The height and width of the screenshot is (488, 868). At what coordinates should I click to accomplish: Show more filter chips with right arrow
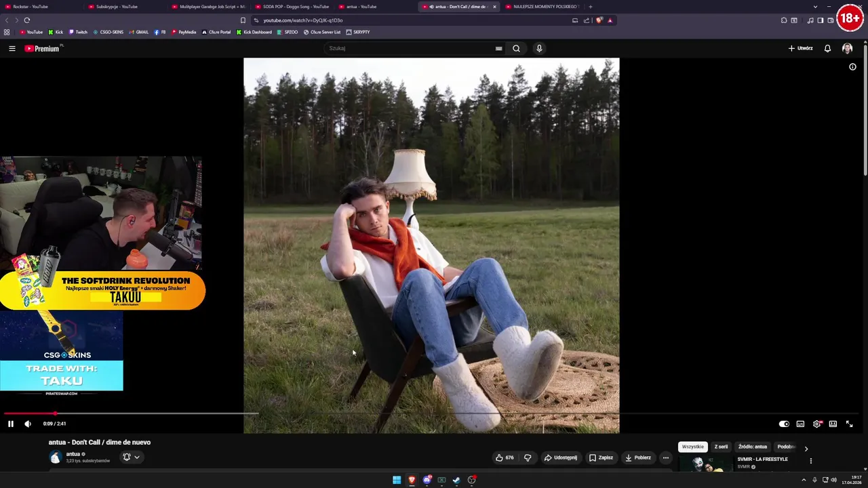pyautogui.click(x=806, y=448)
